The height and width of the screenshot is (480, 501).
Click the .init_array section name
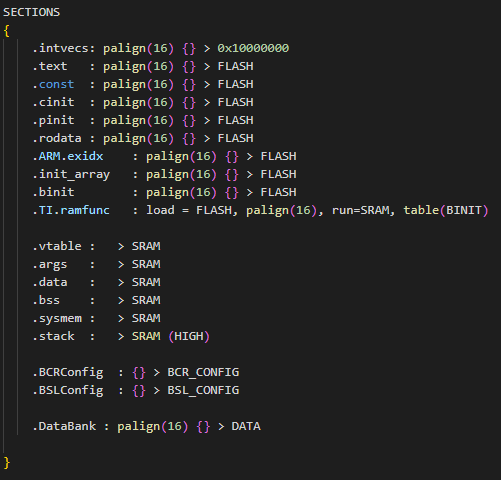point(71,174)
